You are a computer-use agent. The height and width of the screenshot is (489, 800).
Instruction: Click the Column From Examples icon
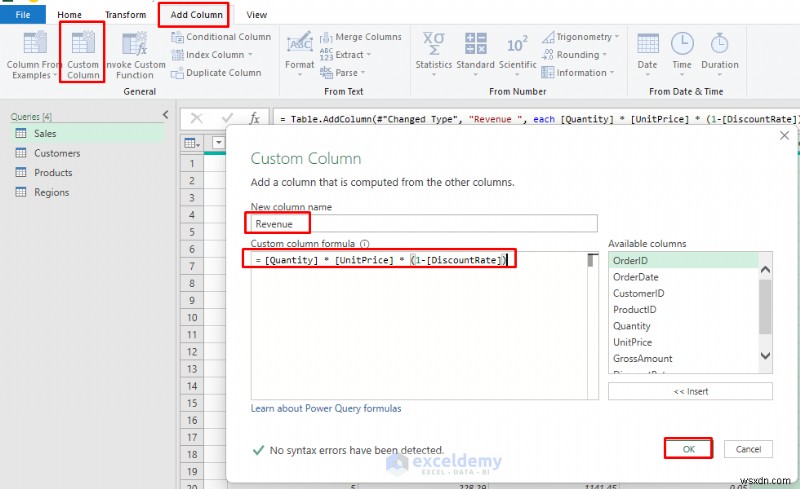pos(35,43)
